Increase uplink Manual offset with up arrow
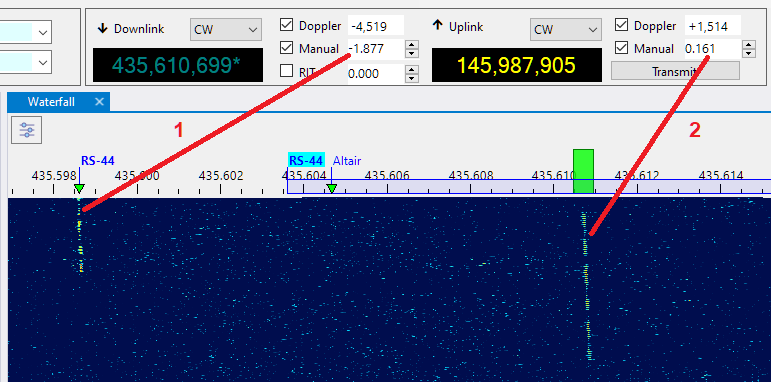The height and width of the screenshot is (382, 771). tap(748, 45)
